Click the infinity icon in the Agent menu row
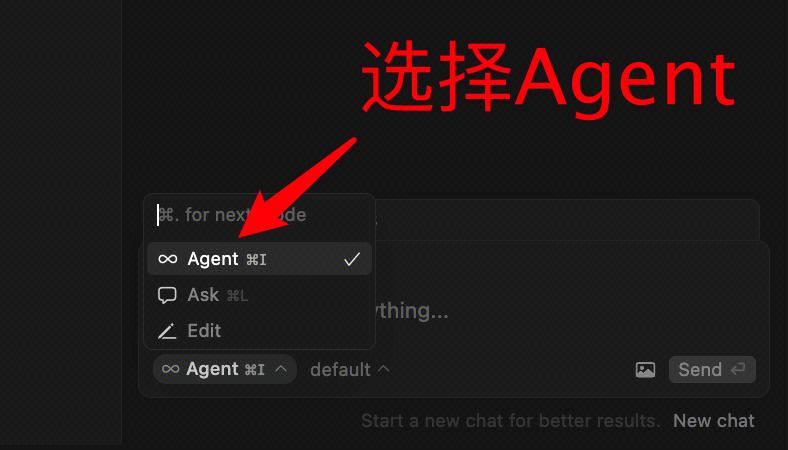The image size is (788, 450). [x=167, y=259]
